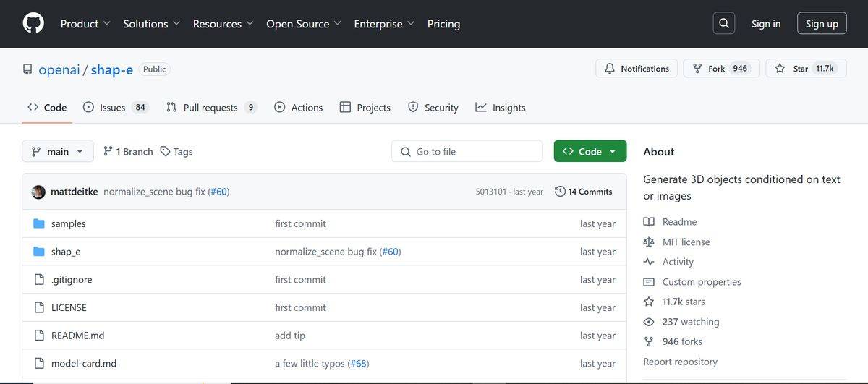This screenshot has width=868, height=384.
Task: Open the Product menu
Action: (x=85, y=24)
